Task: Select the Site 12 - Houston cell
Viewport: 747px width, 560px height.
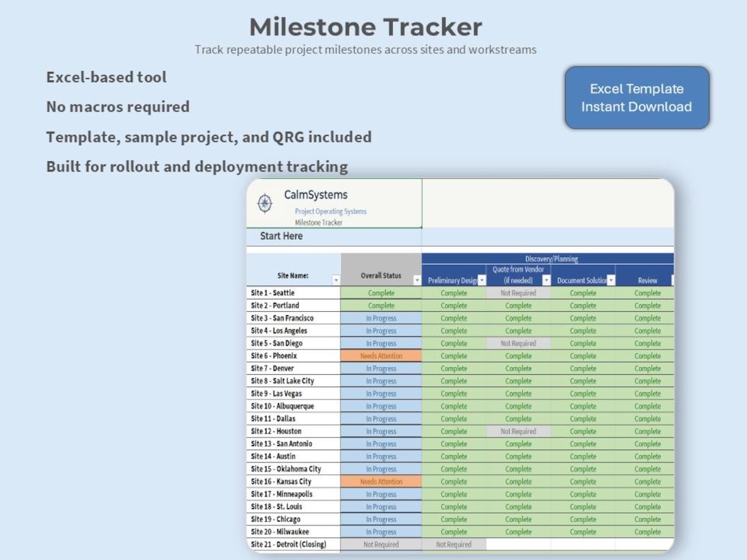Action: (293, 431)
